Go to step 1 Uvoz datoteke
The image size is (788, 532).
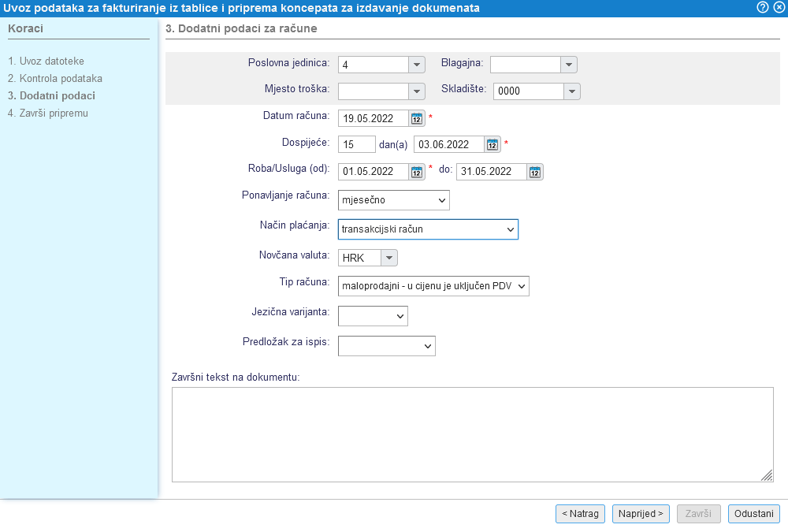click(46, 61)
